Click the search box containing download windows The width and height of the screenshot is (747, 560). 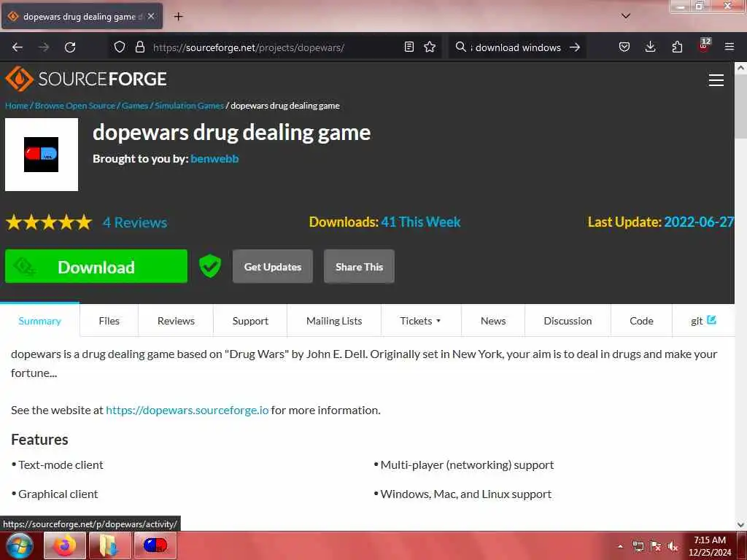coord(518,47)
